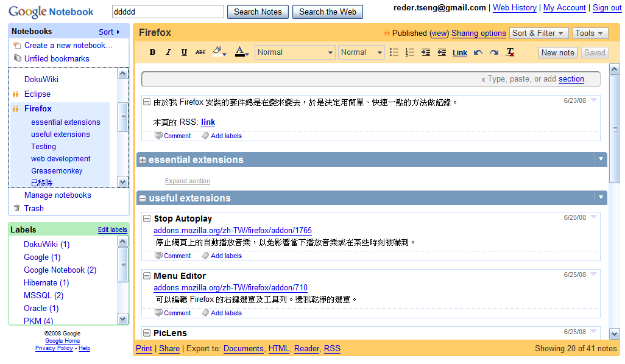
Task: Open the Menu Editor note options arrow
Action: (593, 274)
